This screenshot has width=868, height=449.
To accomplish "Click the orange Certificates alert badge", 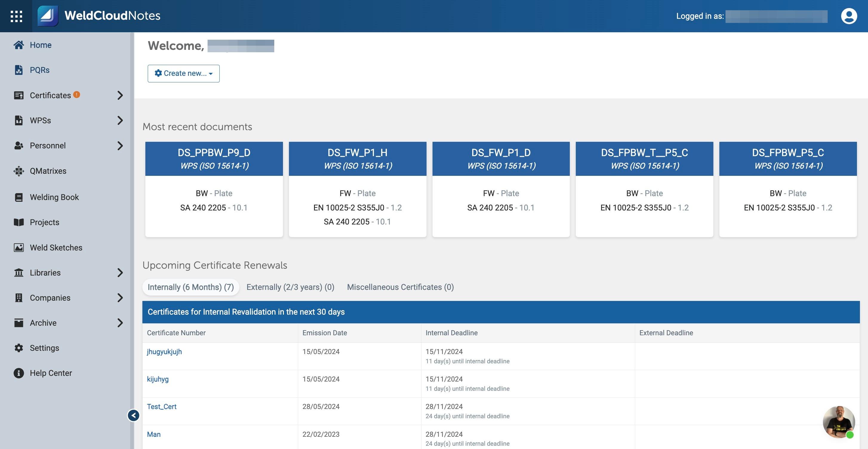I will pyautogui.click(x=76, y=94).
